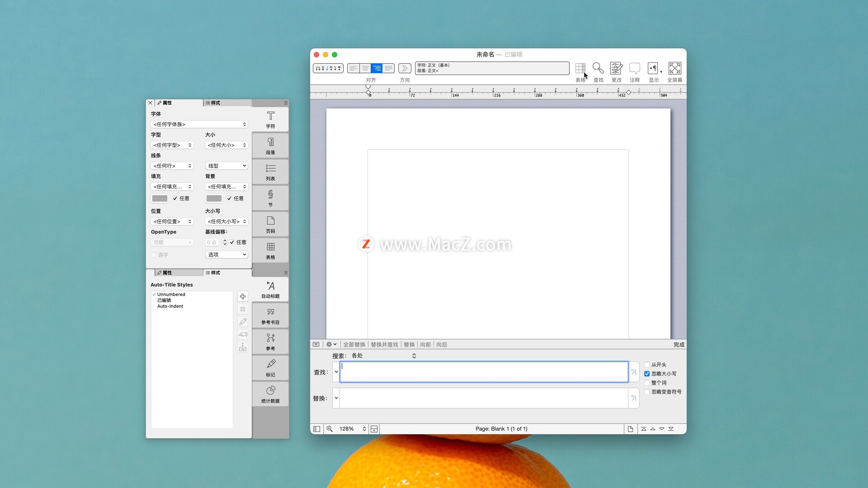Uncheck 忽略大小写 (Ignore Case) option
The width and height of the screenshot is (868, 488).
pyautogui.click(x=647, y=374)
